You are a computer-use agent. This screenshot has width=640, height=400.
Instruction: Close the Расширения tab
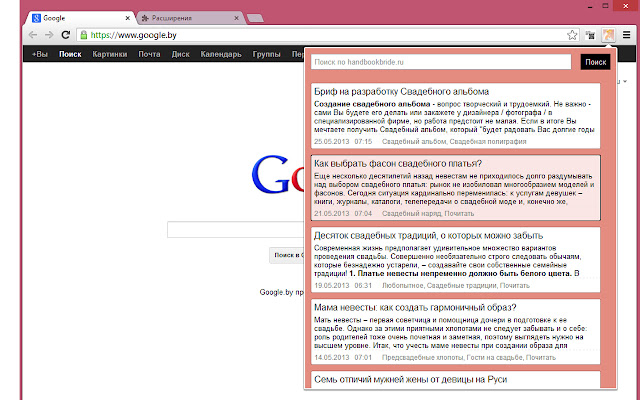tap(236, 18)
